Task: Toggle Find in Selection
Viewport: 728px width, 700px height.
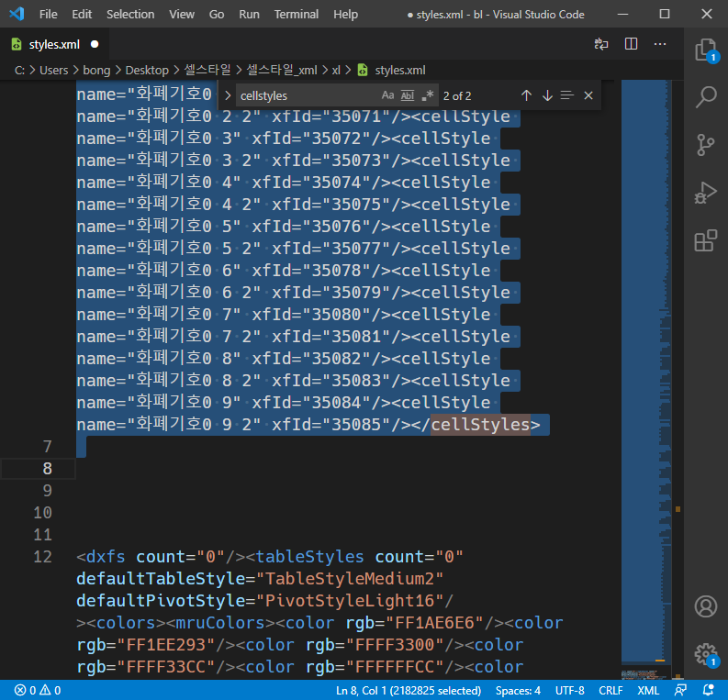Action: click(x=567, y=95)
